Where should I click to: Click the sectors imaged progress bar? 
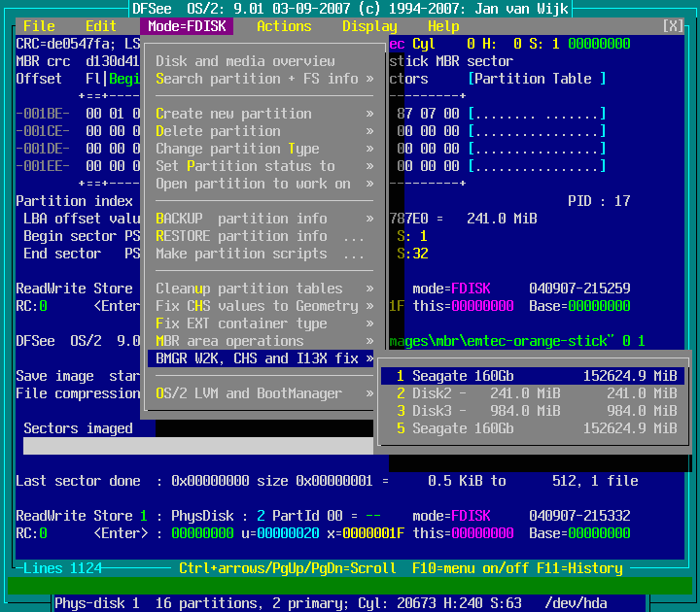(x=194, y=446)
